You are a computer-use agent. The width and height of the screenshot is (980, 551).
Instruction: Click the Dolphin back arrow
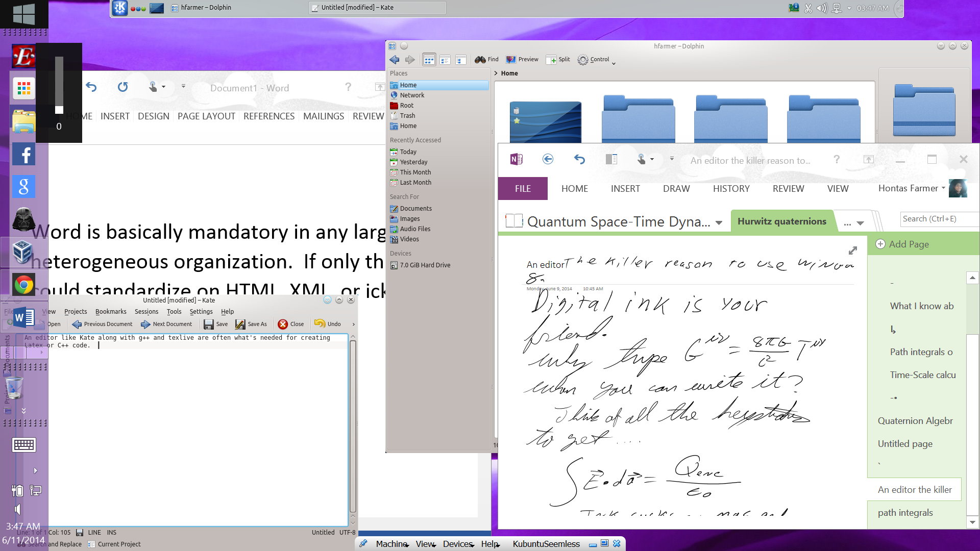click(394, 60)
